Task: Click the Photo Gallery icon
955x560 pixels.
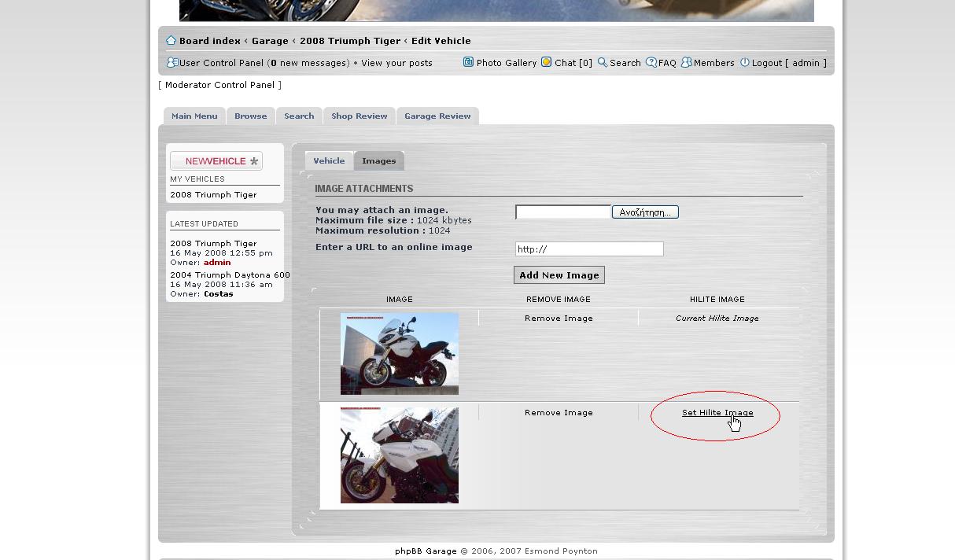Action: click(x=468, y=62)
